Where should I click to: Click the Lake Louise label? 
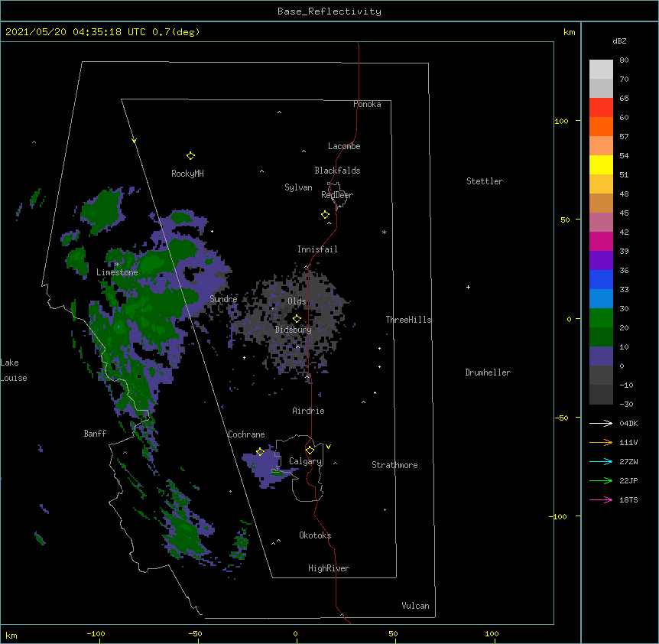pos(14,370)
